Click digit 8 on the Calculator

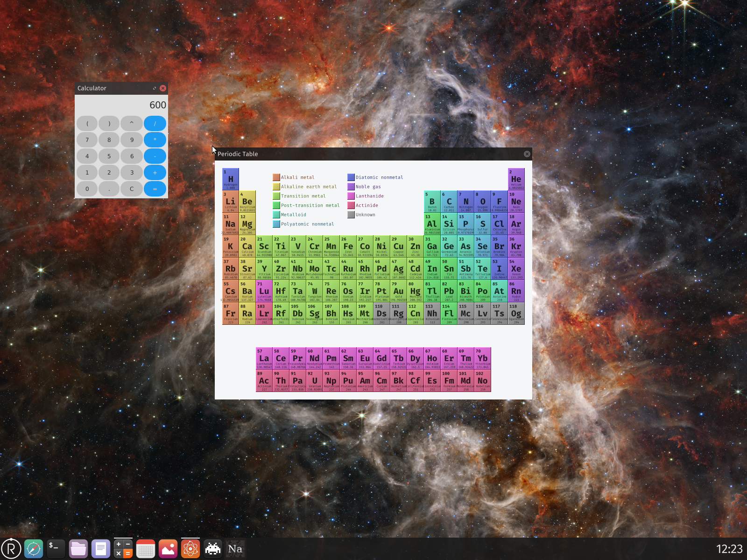click(109, 140)
